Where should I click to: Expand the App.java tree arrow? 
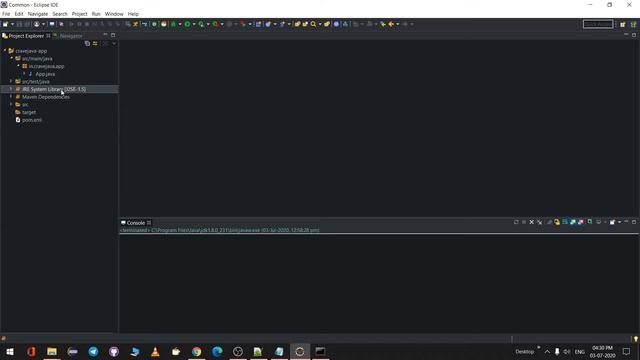[24, 74]
